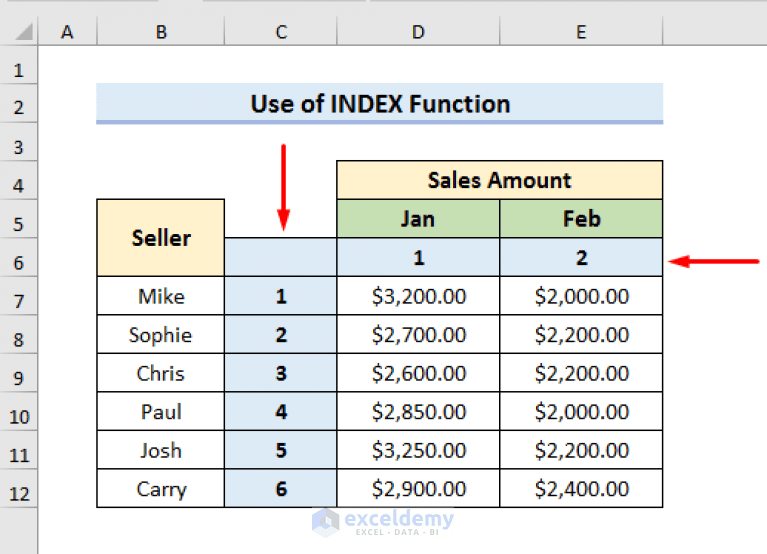This screenshot has width=767, height=554.
Task: Click Mike's Feb amount $2,000.00
Action: [x=581, y=296]
